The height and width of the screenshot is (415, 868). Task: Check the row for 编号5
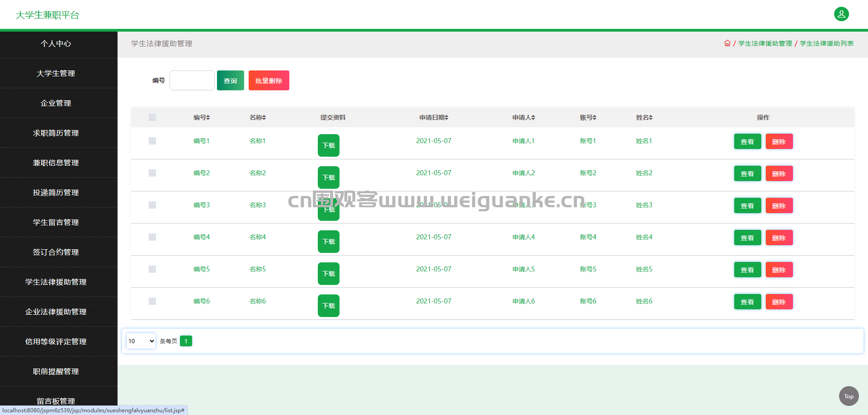pos(152,269)
